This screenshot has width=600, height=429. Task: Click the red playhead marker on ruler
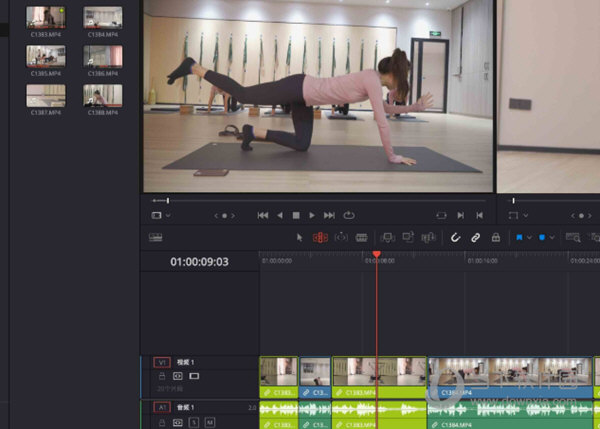click(x=377, y=254)
